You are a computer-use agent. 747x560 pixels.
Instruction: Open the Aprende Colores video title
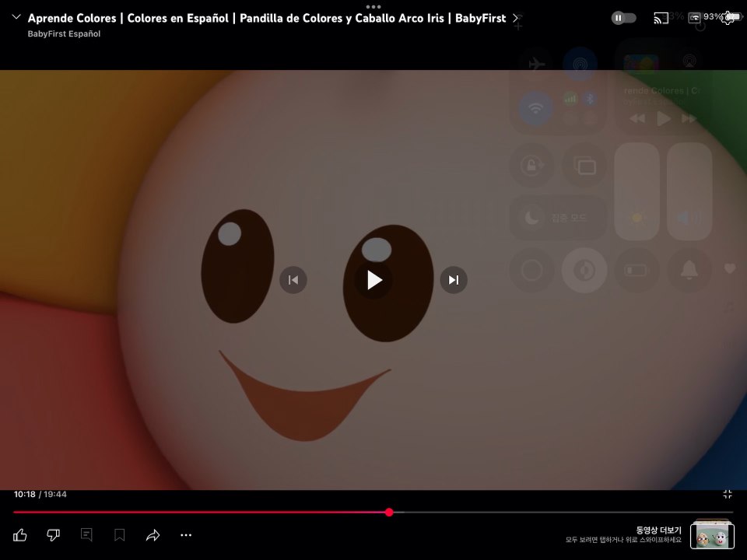coord(267,18)
